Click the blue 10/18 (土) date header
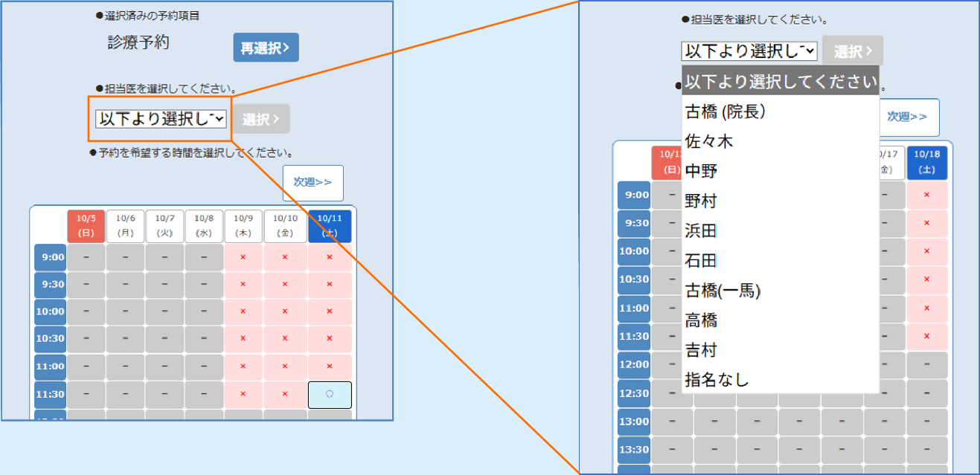This screenshot has width=980, height=475. tap(926, 163)
